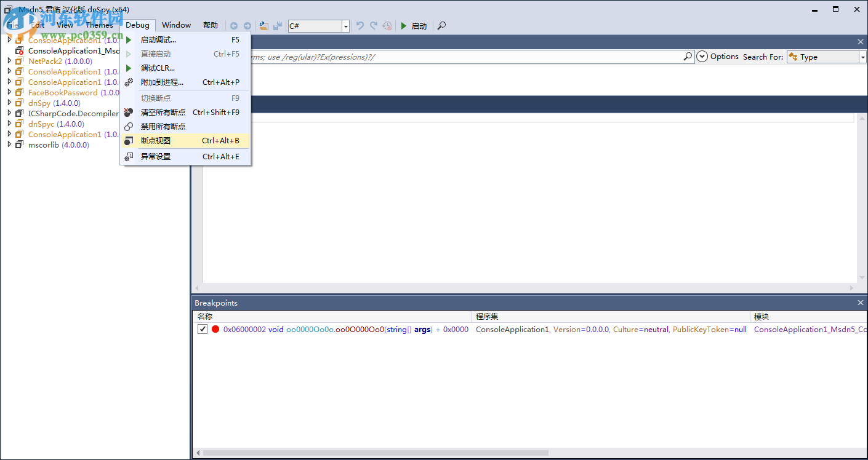Click the editor scroll right arrow
The width and height of the screenshot is (868, 460).
point(852,288)
